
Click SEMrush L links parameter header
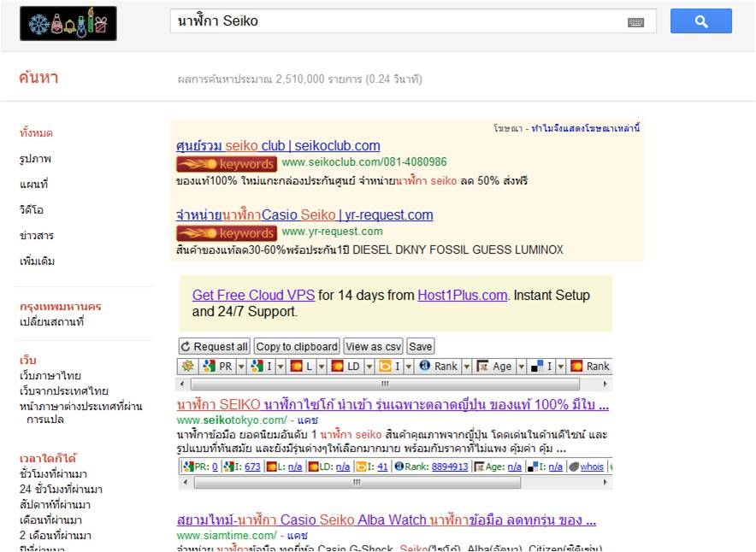[301, 366]
